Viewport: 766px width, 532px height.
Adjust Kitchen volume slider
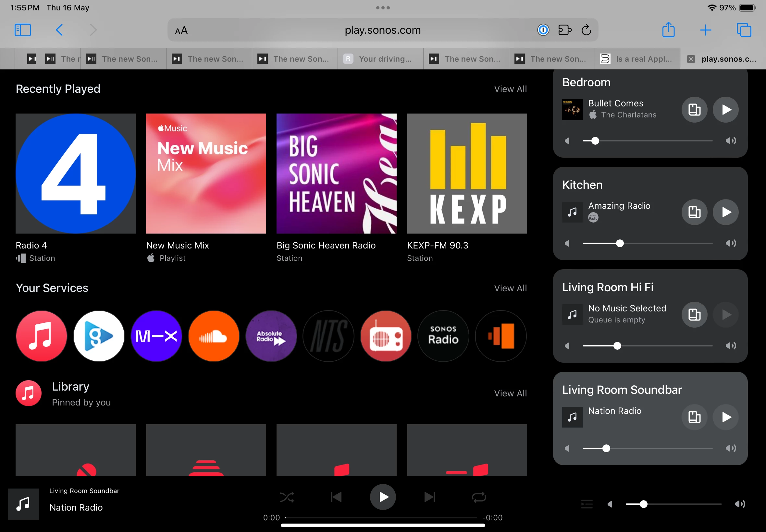[648, 243]
